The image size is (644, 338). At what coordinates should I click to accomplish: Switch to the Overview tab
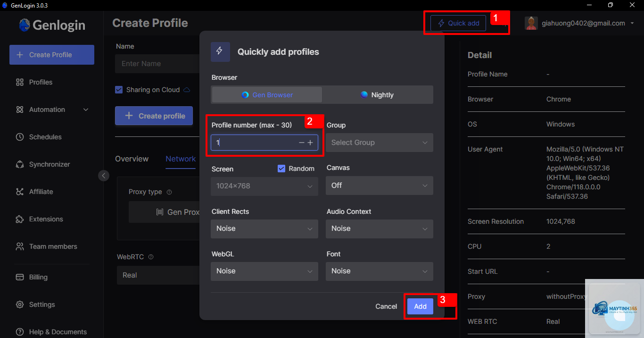click(132, 159)
